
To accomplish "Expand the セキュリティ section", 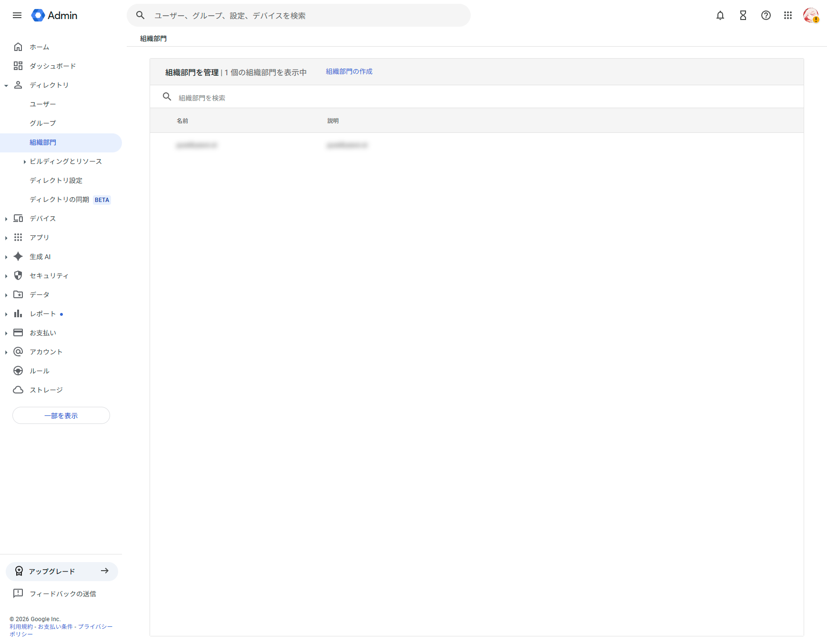I will [6, 276].
